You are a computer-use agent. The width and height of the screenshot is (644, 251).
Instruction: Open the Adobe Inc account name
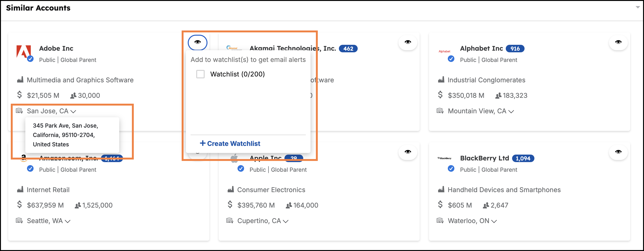(x=56, y=48)
